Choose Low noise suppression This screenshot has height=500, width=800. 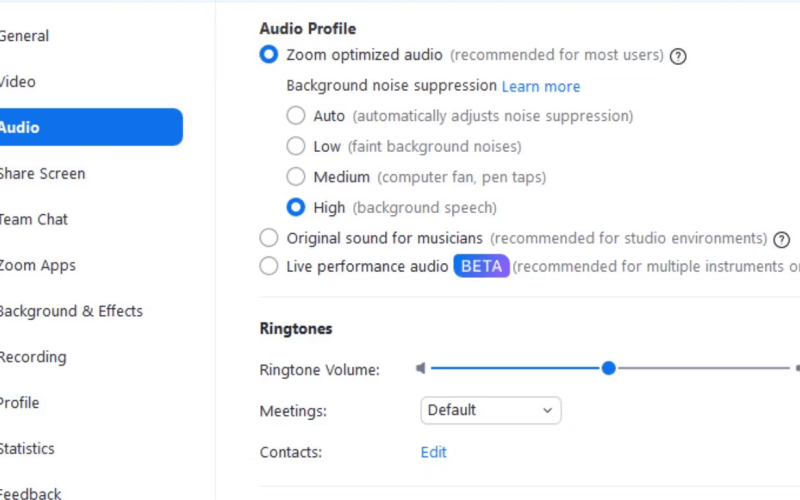tap(296, 146)
